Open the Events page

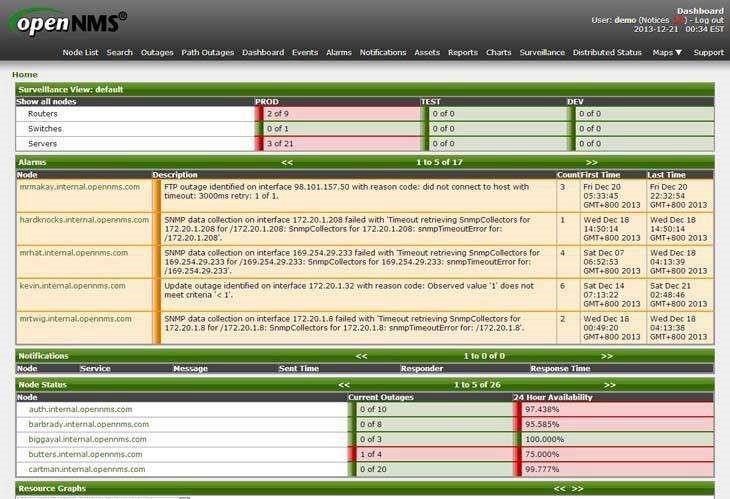tap(305, 53)
